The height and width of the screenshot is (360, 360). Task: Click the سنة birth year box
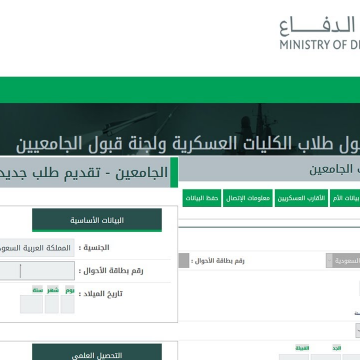pyautogui.click(x=31, y=304)
